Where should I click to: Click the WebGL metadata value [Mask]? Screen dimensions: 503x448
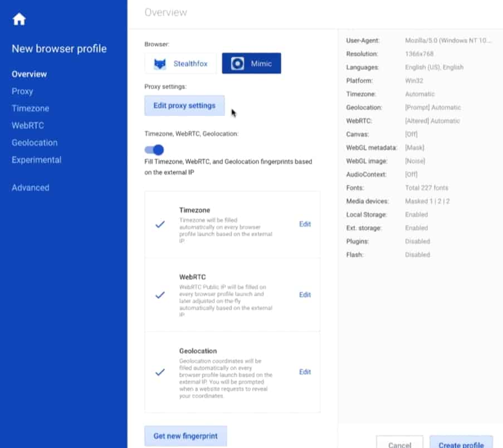(x=414, y=148)
